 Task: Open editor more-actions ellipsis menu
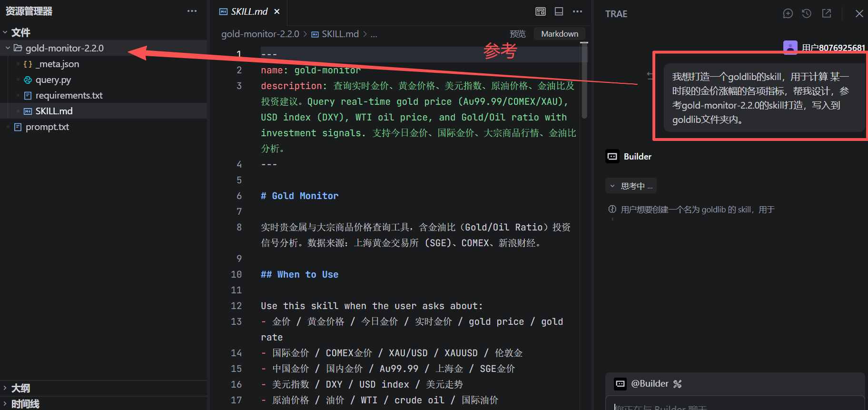(x=577, y=11)
